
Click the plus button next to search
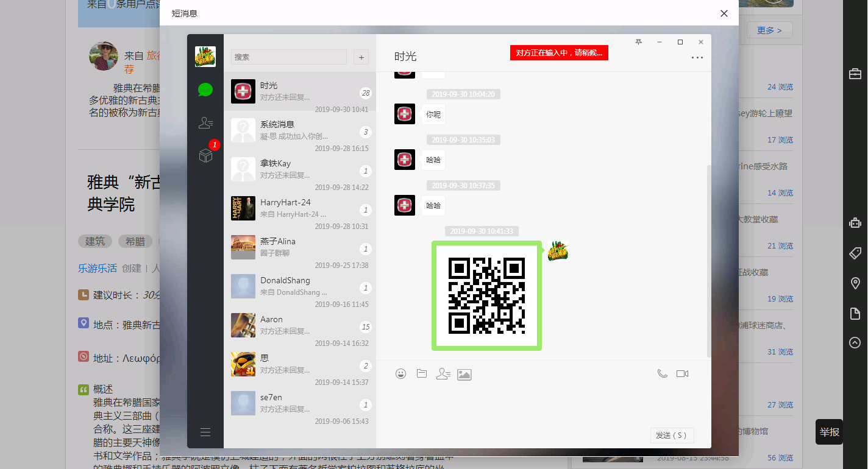[361, 57]
